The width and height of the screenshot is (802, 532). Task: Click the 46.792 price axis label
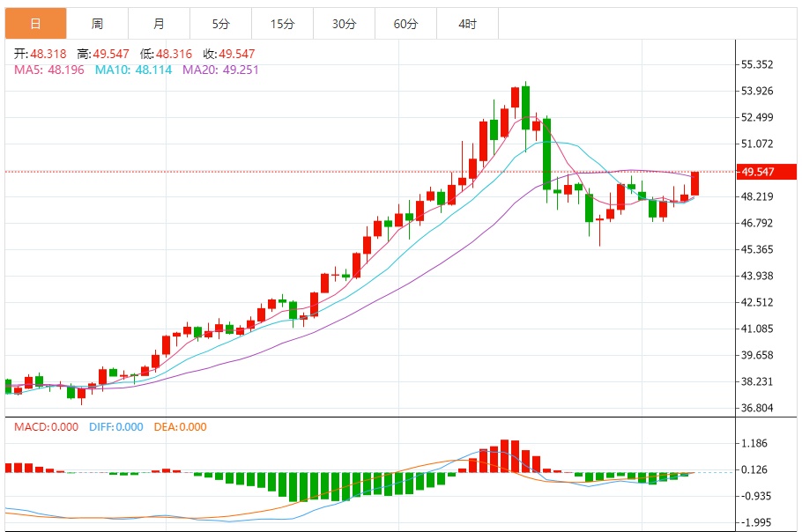pyautogui.click(x=758, y=223)
